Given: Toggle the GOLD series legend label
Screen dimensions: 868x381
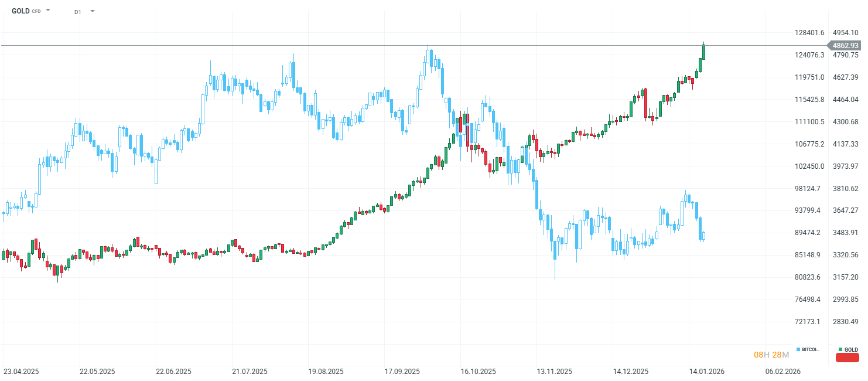Looking at the screenshot, I should [x=851, y=349].
